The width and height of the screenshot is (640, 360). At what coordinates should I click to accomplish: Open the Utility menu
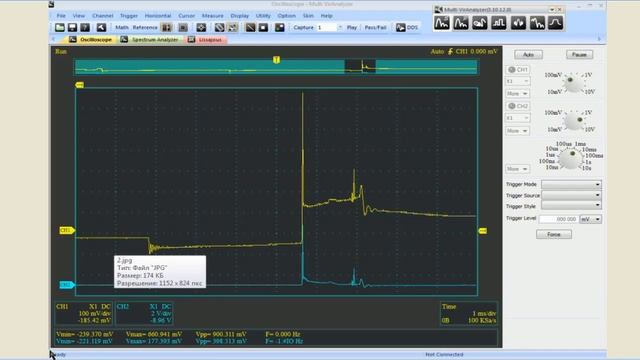pyautogui.click(x=263, y=16)
